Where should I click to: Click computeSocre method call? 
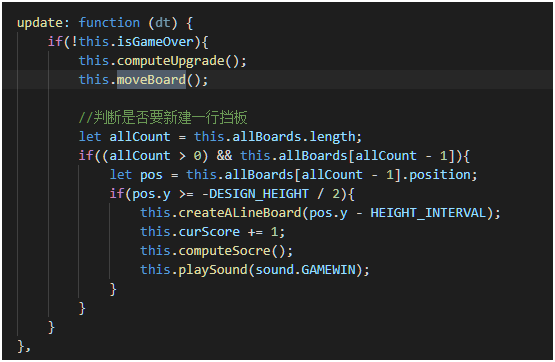(x=224, y=251)
